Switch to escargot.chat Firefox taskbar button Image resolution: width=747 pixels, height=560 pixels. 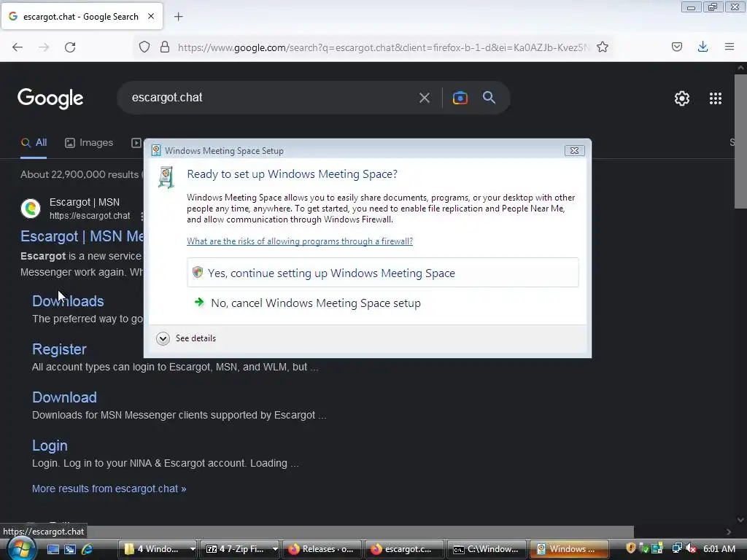pyautogui.click(x=403, y=549)
